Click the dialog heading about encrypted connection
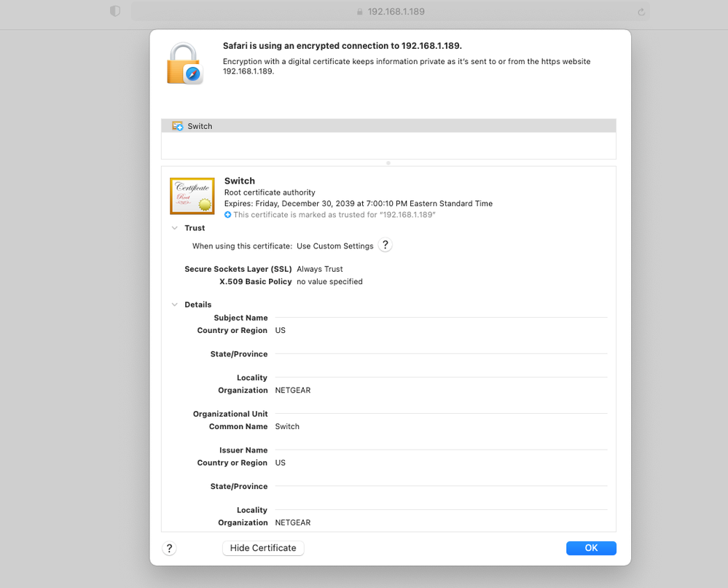 (x=343, y=46)
